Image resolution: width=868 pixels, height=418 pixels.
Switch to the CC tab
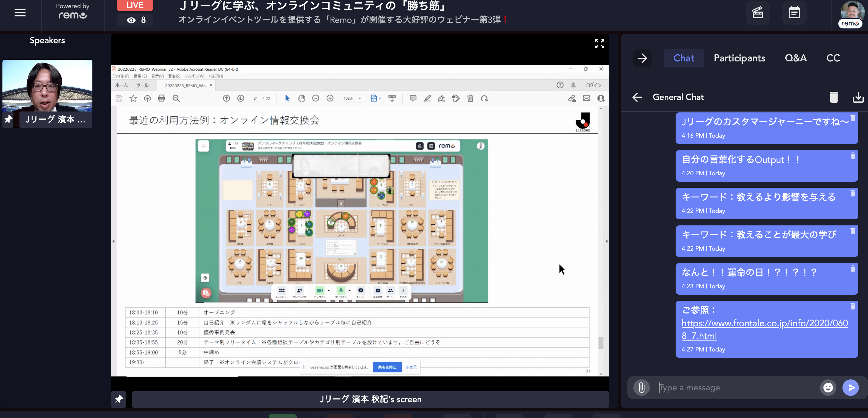[833, 58]
